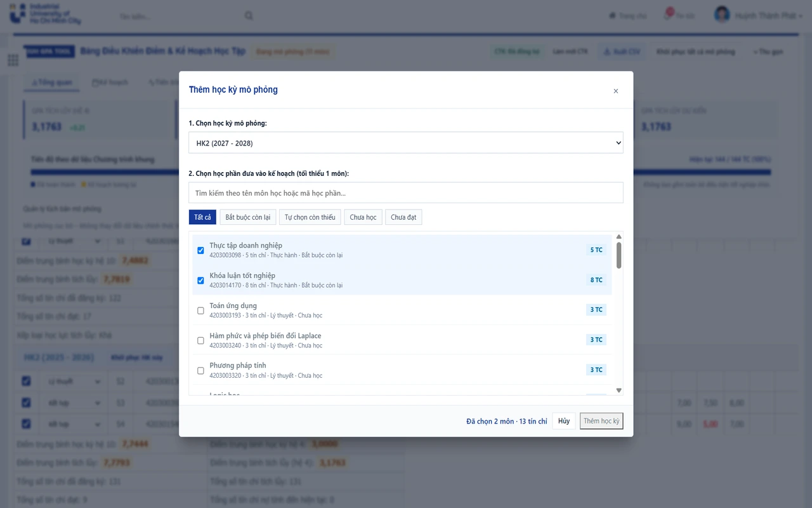Click scrollbar up arrow in course list

coord(619,237)
